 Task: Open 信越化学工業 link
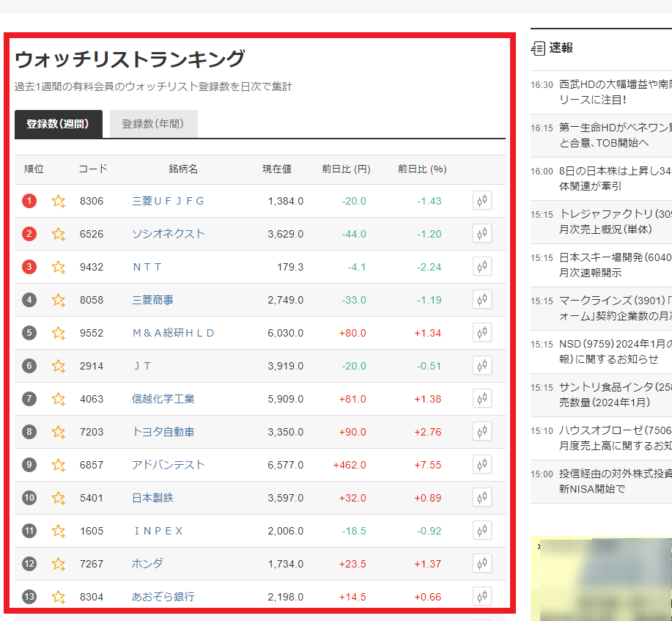pos(163,400)
